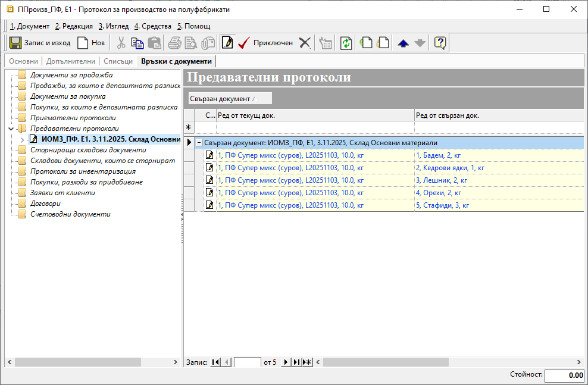Click the copy icon in the toolbar
This screenshot has width=588, height=385.
(137, 43)
